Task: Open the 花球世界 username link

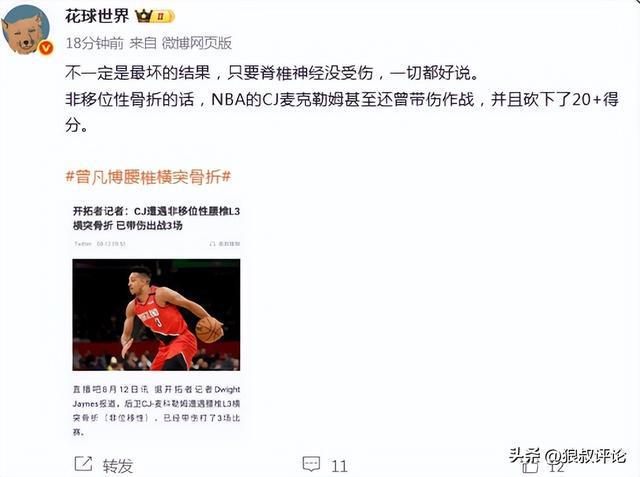Action: pos(97,16)
